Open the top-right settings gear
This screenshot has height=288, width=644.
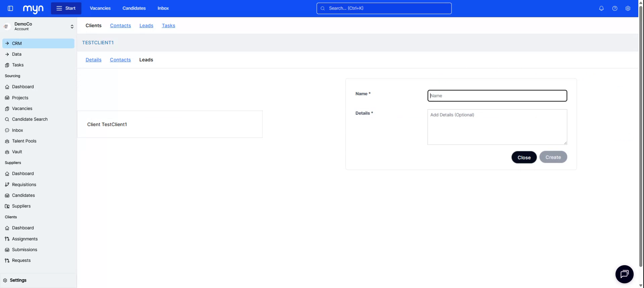(x=628, y=8)
